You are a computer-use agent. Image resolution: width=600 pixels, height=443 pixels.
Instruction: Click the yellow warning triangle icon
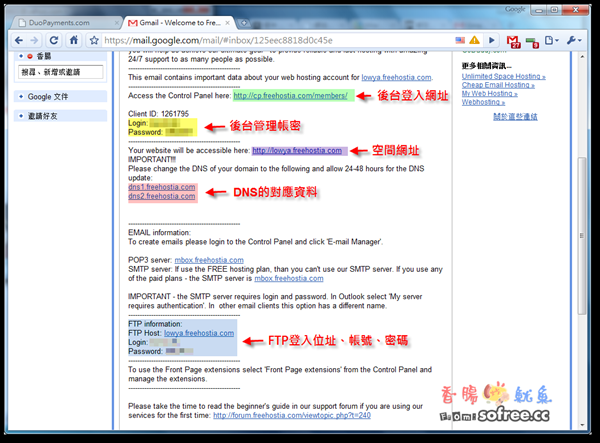(474, 40)
